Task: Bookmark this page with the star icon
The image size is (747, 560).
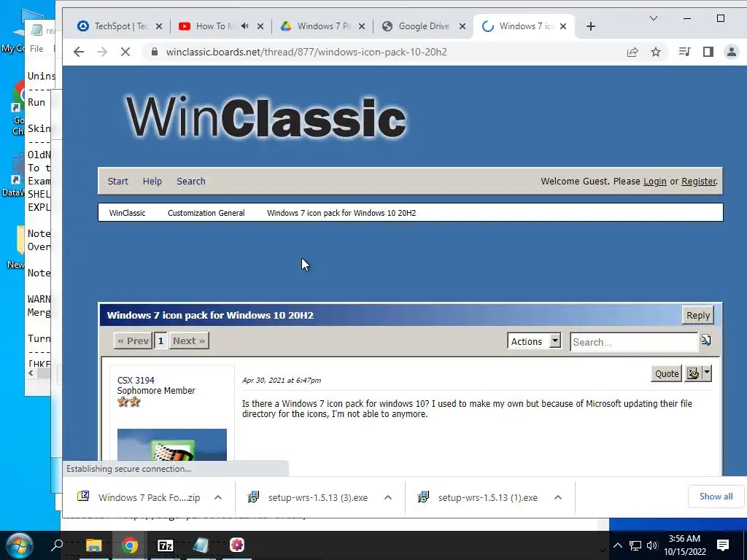Action: 656,52
